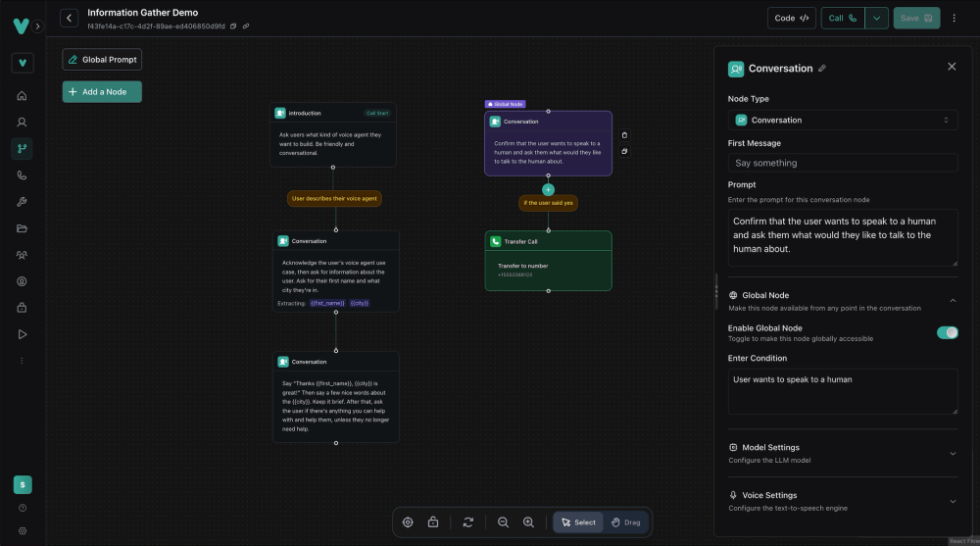
Task: Click the Information Gather Demo title
Action: click(142, 13)
